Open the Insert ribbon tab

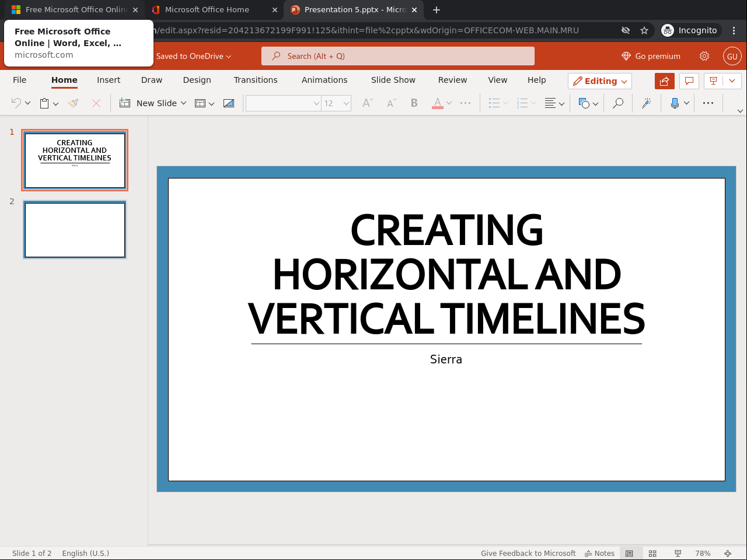[x=109, y=80]
